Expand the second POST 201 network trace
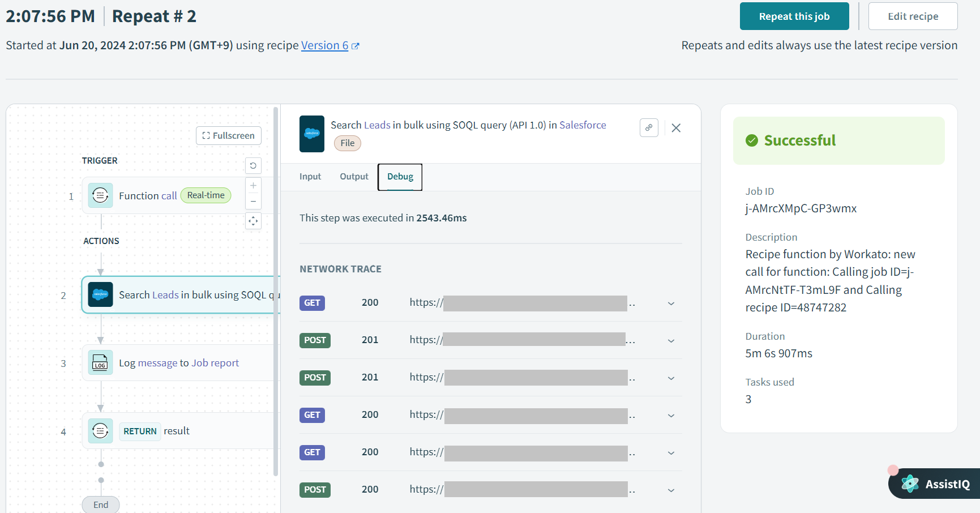Screen dimensions: 980x513 point(671,378)
